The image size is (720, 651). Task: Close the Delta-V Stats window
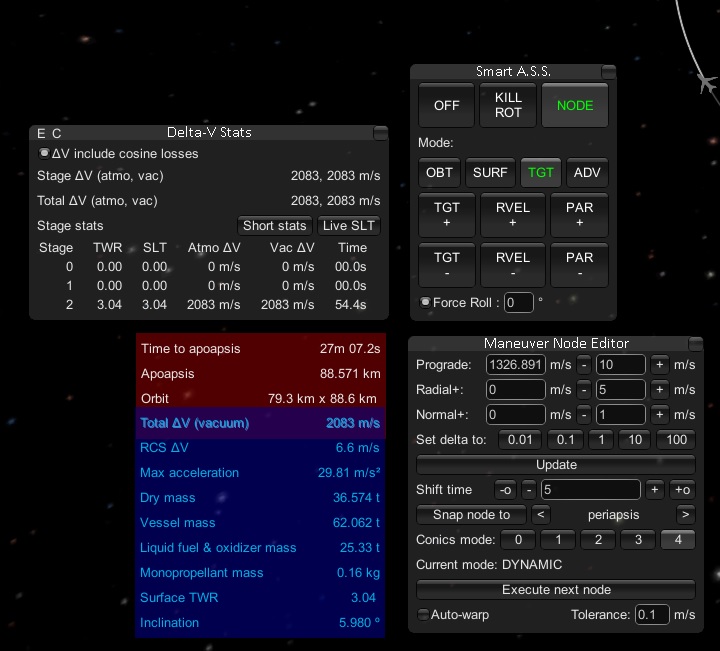pos(380,133)
